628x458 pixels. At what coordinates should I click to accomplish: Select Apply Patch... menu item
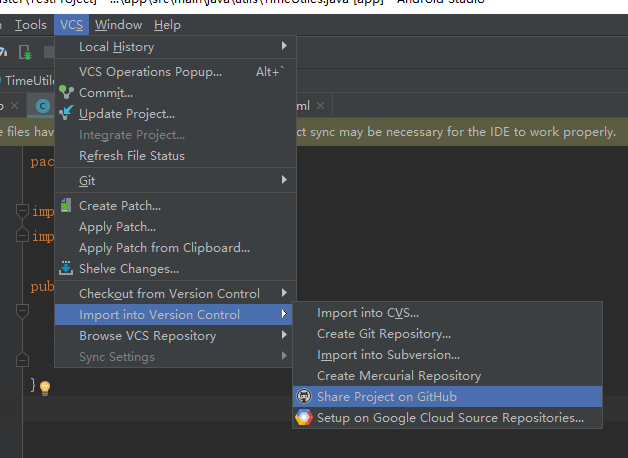click(x=175, y=227)
